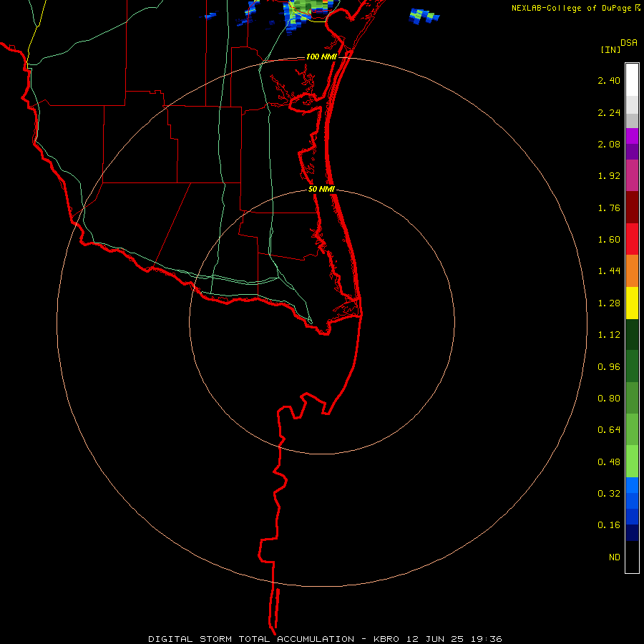Click the 19:36 time stamp
Viewport: 644px width, 644px height.
click(487, 639)
